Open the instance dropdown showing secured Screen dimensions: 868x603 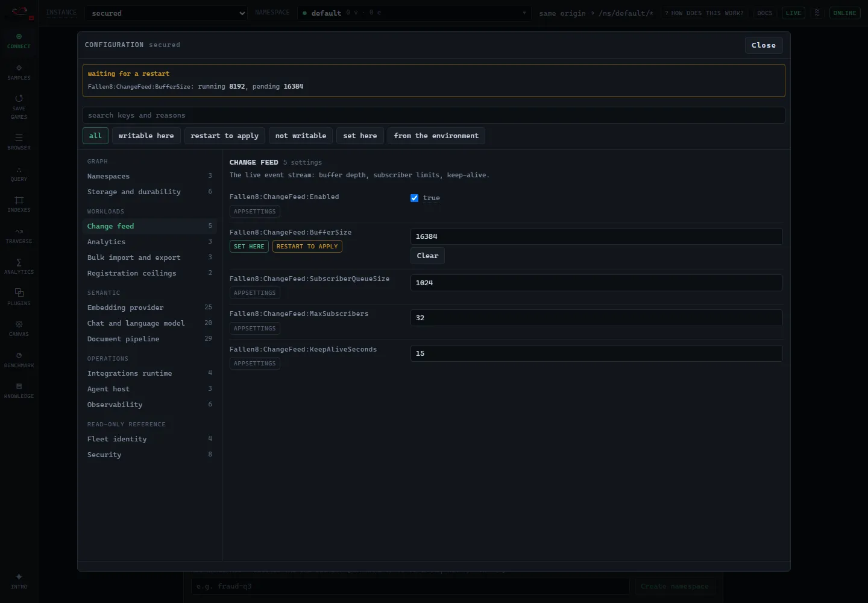[x=166, y=13]
